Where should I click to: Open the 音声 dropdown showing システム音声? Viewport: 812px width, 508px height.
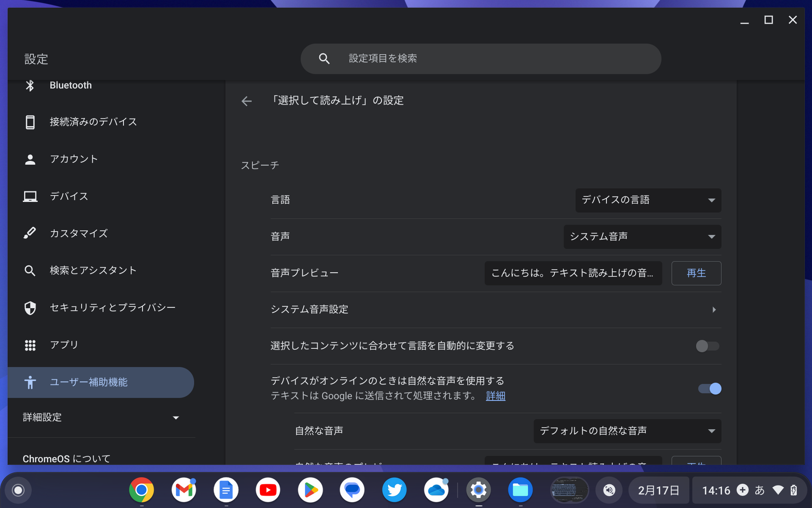tap(642, 237)
